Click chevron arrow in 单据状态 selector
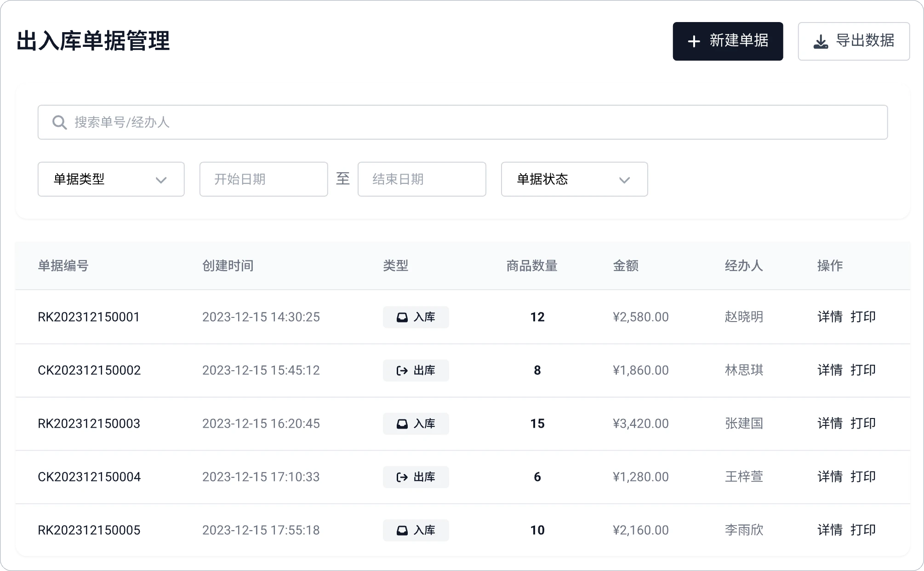This screenshot has height=571, width=924. [x=624, y=180]
